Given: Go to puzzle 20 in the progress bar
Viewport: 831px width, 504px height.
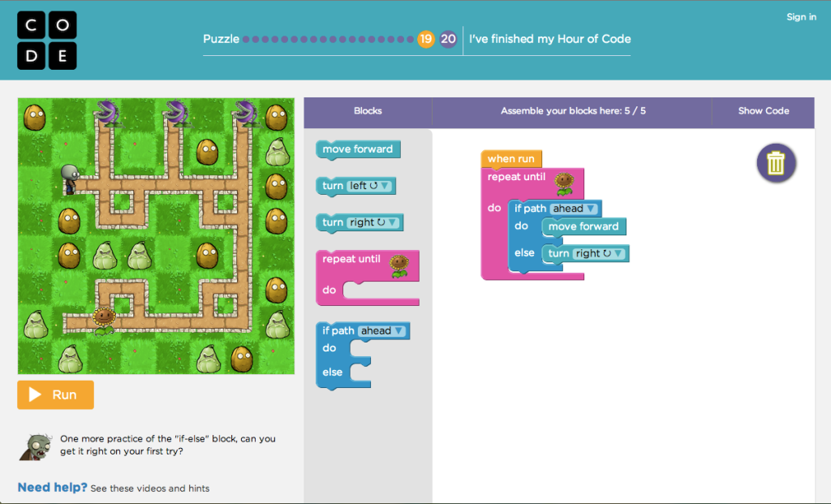Looking at the screenshot, I should tap(448, 39).
